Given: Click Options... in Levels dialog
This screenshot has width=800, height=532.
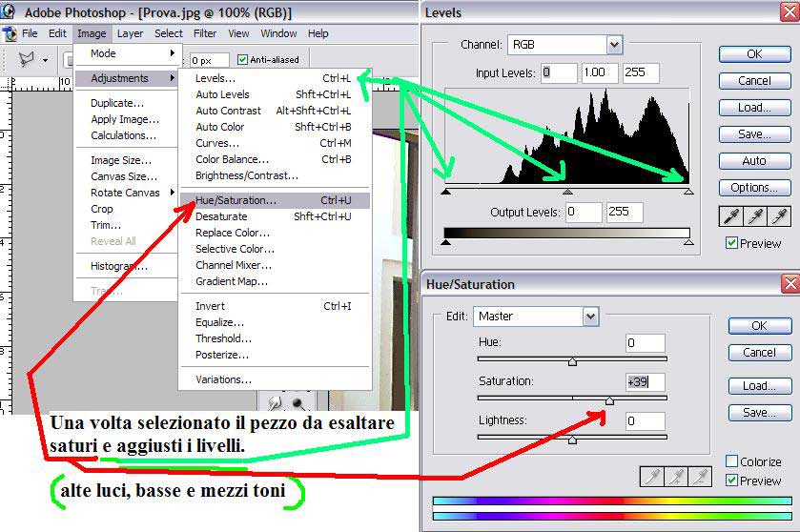Looking at the screenshot, I should click(x=754, y=187).
